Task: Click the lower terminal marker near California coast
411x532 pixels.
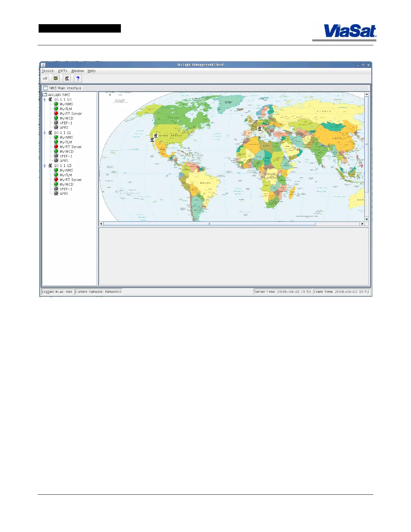Action: (152, 139)
